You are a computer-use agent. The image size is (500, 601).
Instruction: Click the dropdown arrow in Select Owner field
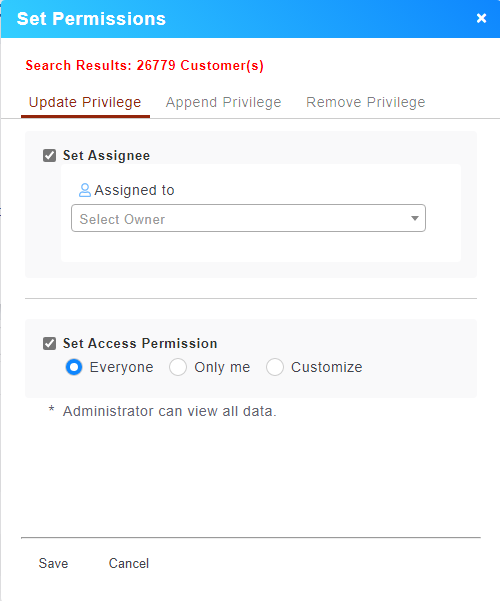coord(414,218)
